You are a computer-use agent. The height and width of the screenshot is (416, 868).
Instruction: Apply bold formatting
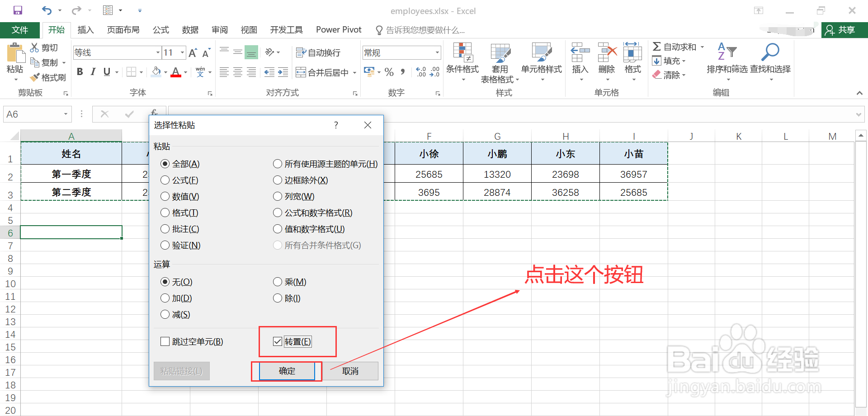click(x=80, y=71)
